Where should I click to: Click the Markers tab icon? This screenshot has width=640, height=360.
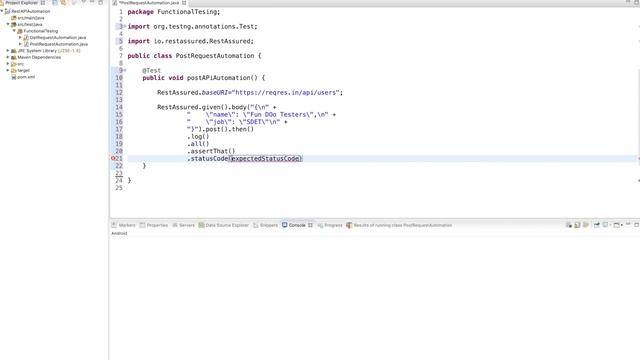click(114, 225)
